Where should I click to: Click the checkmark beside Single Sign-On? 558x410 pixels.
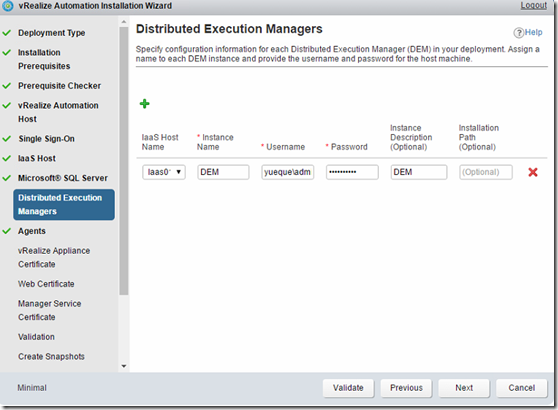(x=7, y=139)
